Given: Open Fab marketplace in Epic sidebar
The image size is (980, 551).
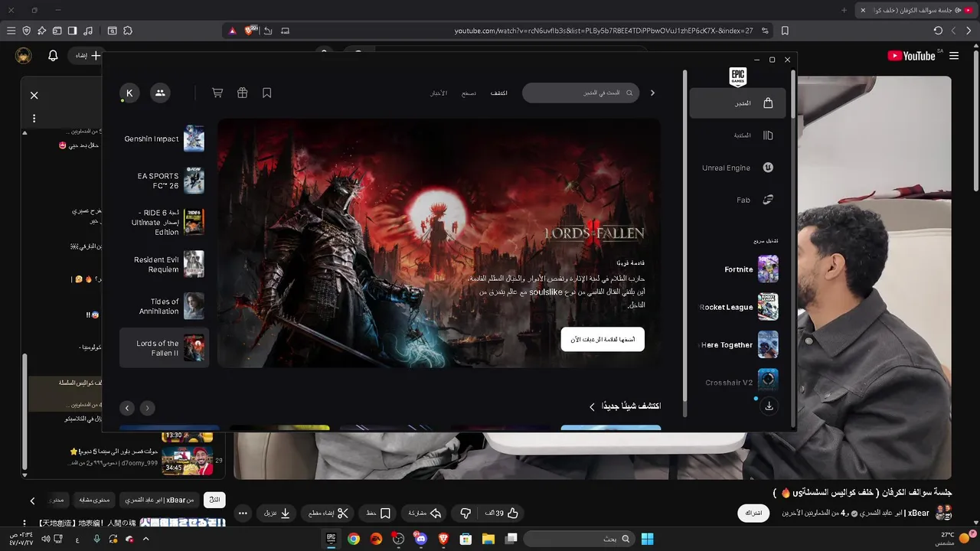Looking at the screenshot, I should pyautogui.click(x=737, y=200).
